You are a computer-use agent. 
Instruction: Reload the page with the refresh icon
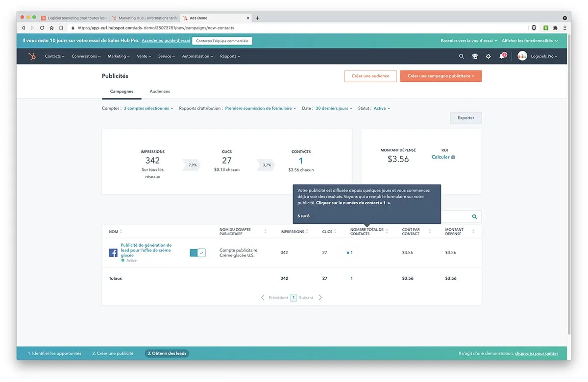tap(42, 28)
